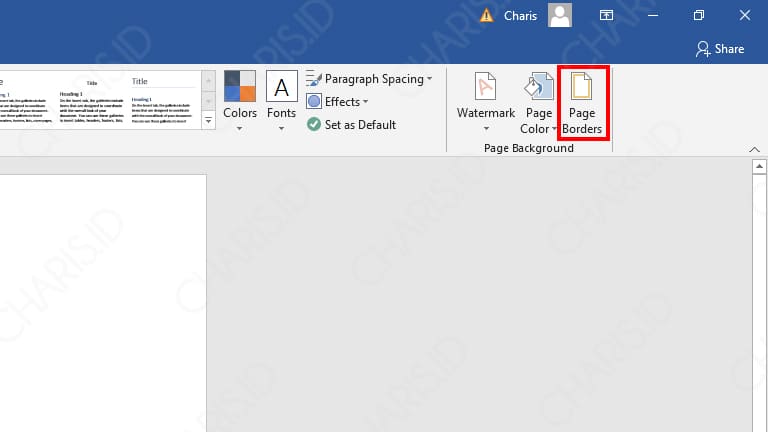Select the Title style set thumbnail
The width and height of the screenshot is (768, 432).
163,100
